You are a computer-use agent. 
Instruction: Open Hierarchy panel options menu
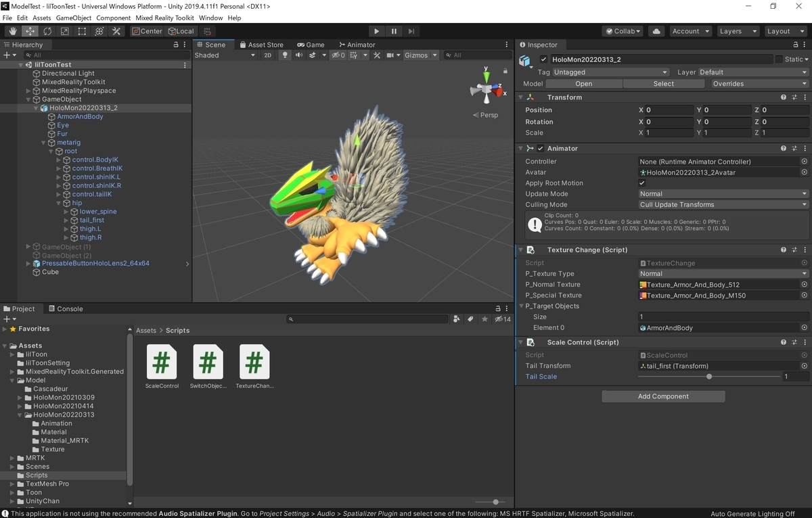click(185, 45)
